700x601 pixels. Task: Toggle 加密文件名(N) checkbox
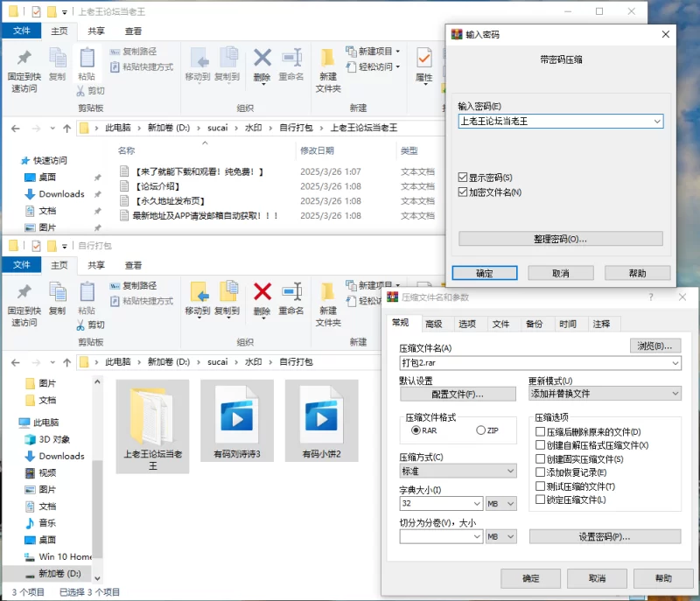[x=463, y=192]
